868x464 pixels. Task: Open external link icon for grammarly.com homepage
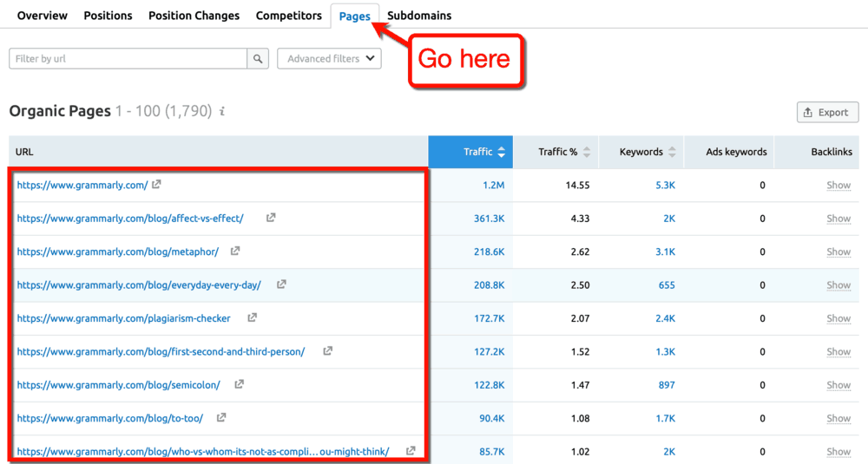pos(156,184)
